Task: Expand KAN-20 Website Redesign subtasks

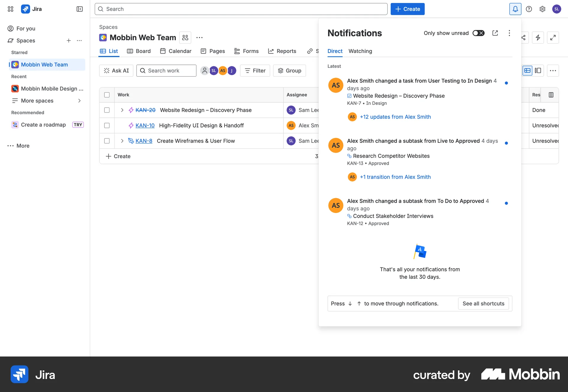Action: [122, 110]
